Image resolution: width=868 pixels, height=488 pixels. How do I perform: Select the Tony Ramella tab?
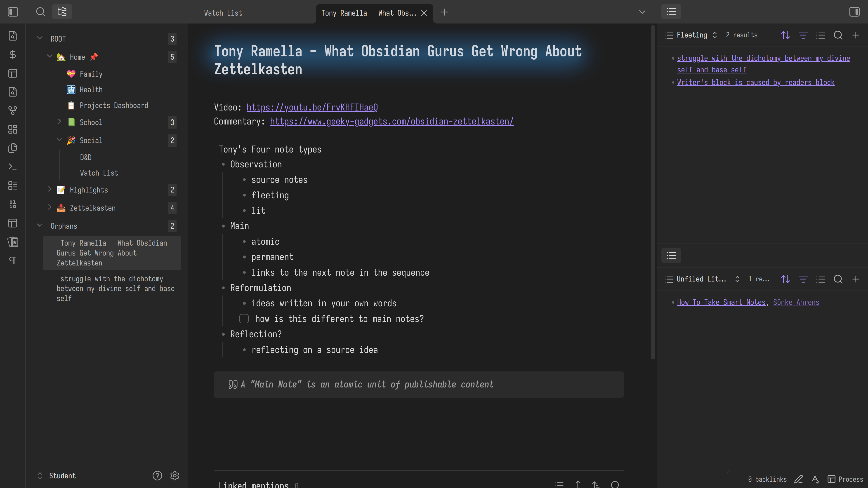[x=369, y=13]
